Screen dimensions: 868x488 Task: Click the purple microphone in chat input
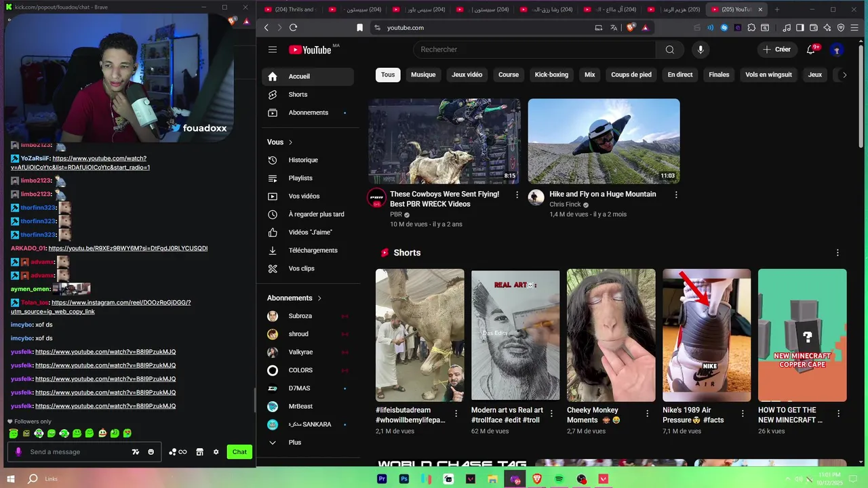click(x=18, y=452)
